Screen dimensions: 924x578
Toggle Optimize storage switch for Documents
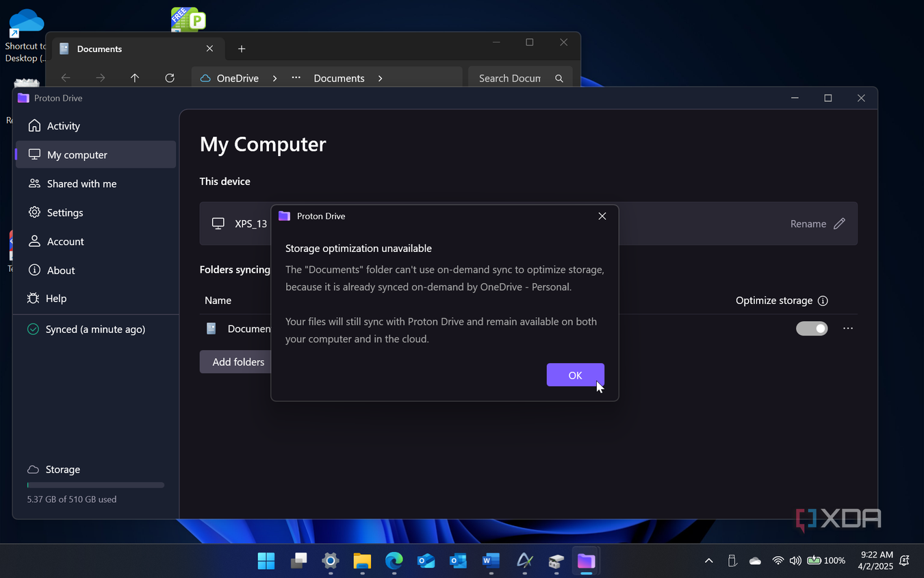(x=812, y=329)
